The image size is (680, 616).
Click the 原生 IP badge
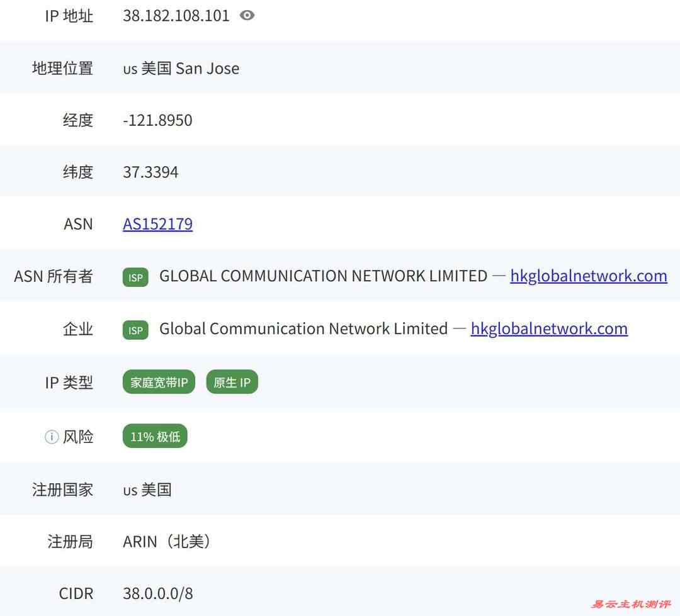(232, 382)
